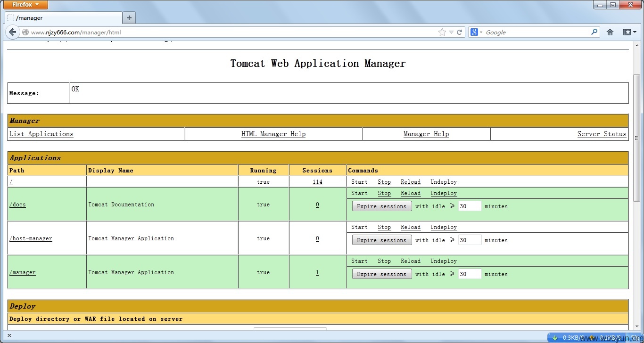644x343 pixels.
Task: View the 114 sessions of root application
Action: [x=317, y=182]
